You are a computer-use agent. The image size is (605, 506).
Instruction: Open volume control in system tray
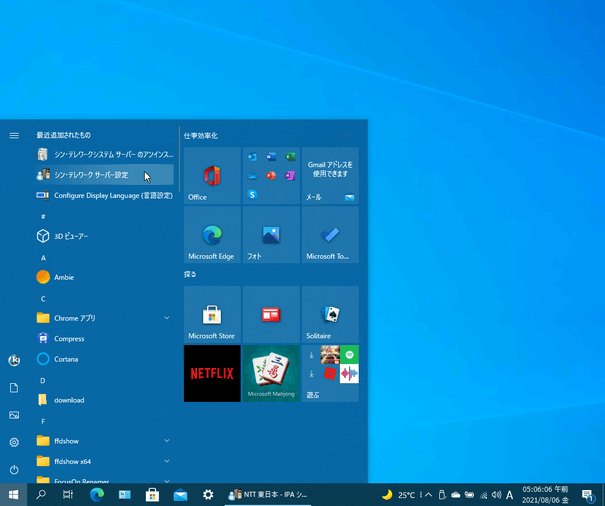(x=497, y=495)
